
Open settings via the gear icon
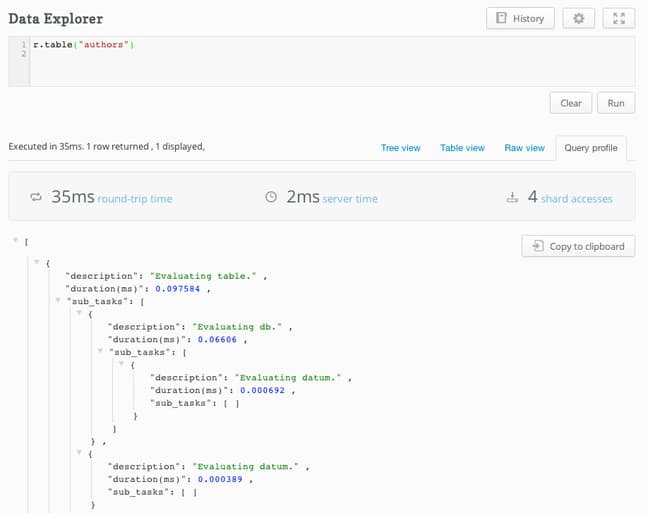click(x=579, y=19)
